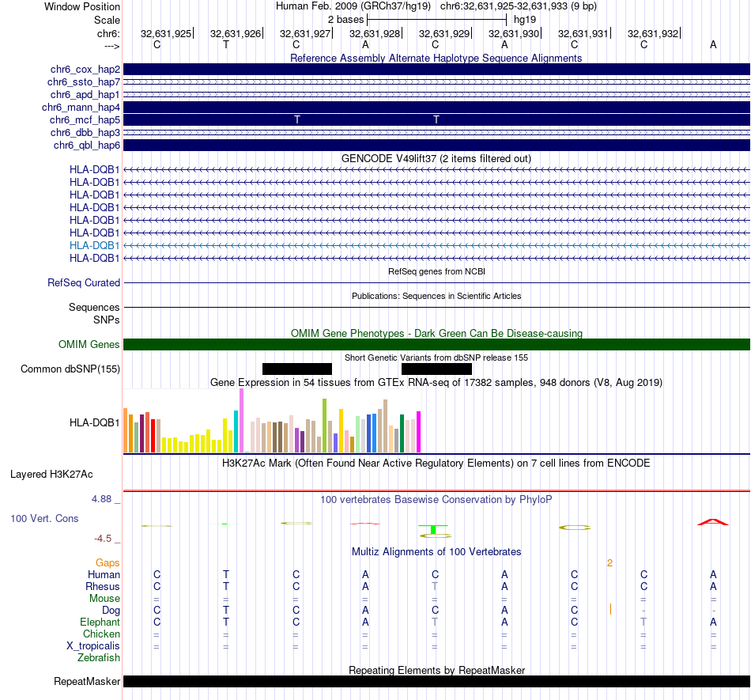Click the chr6_ssto_hap7 track label

pyautogui.click(x=83, y=82)
